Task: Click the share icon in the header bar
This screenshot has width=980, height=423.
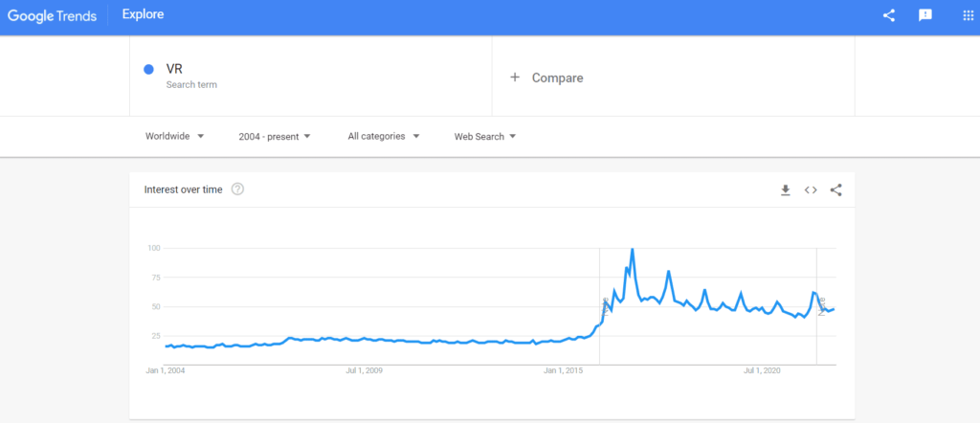Action: pyautogui.click(x=888, y=15)
